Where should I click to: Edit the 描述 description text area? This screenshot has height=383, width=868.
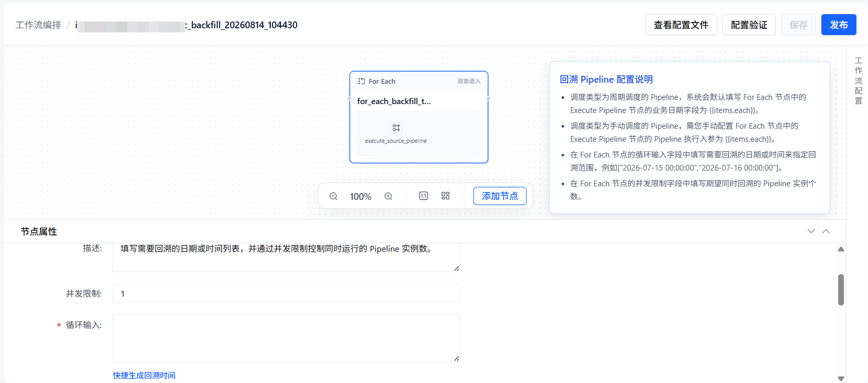pos(286,257)
